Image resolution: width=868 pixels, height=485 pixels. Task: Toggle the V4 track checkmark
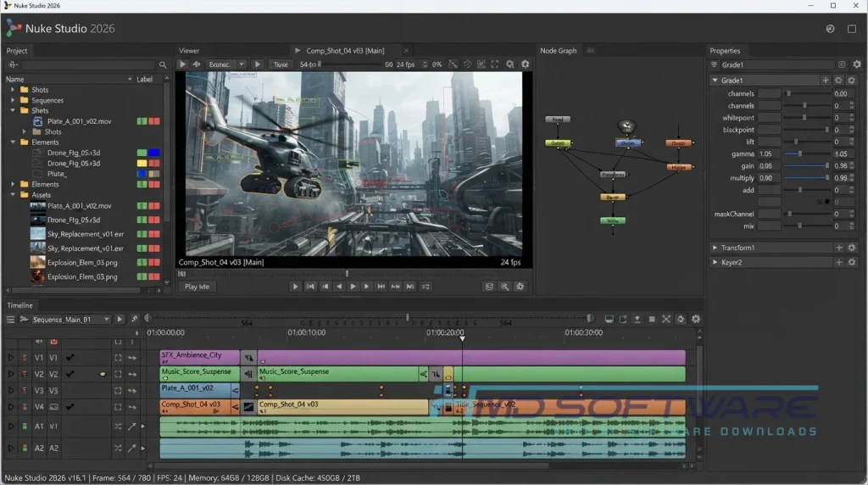coord(70,407)
